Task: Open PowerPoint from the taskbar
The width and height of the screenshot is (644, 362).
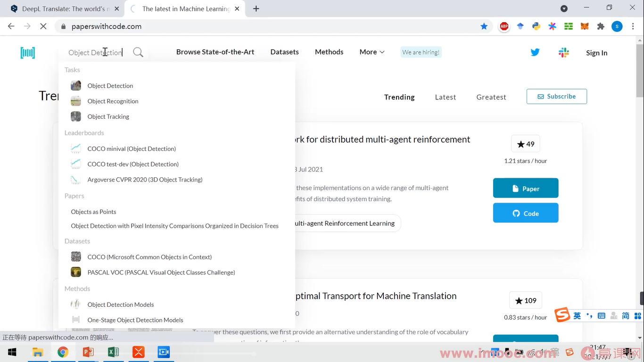Action: (88, 352)
